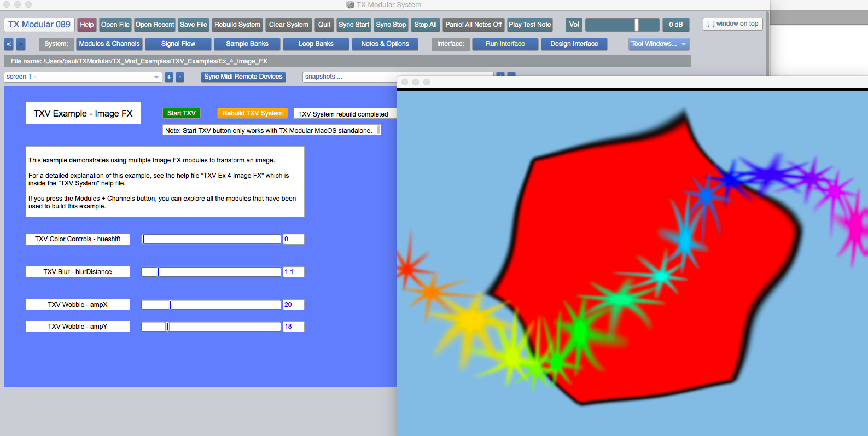This screenshot has width=868, height=436.
Task: Open the Signal Flow view
Action: (178, 44)
